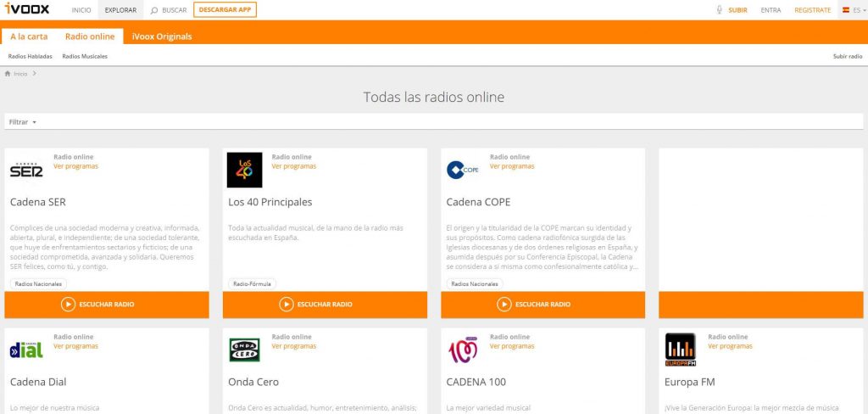Open the Cadena Dial title
This screenshot has height=414, width=868.
(38, 382)
